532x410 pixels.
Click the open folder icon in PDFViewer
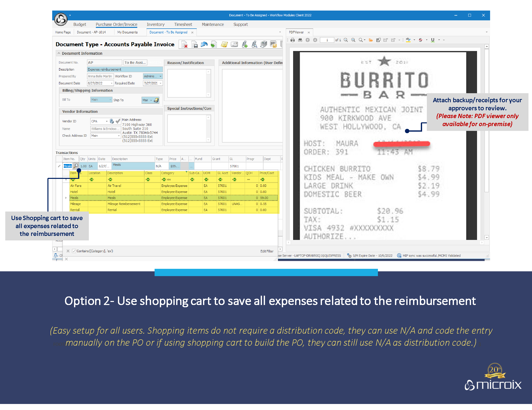371,40
